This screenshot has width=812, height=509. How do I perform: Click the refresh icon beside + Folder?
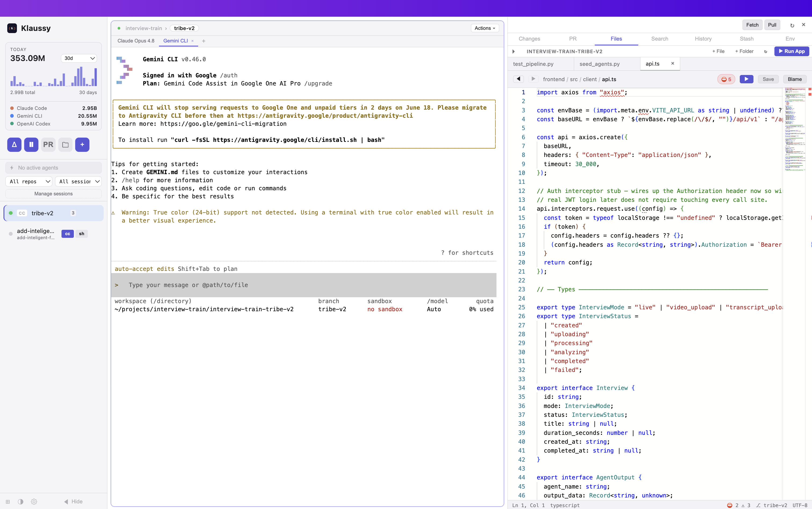[x=766, y=52]
